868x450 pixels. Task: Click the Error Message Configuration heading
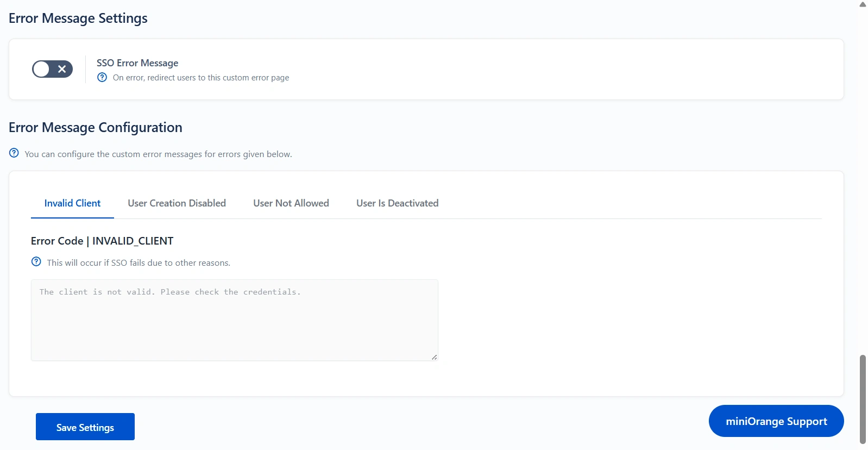(x=96, y=128)
